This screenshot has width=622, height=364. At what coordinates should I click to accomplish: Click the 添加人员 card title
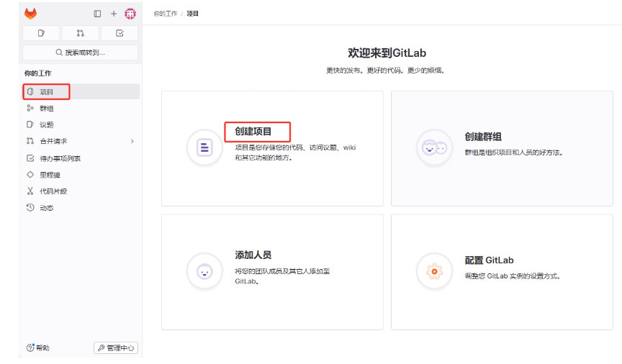[x=253, y=255]
